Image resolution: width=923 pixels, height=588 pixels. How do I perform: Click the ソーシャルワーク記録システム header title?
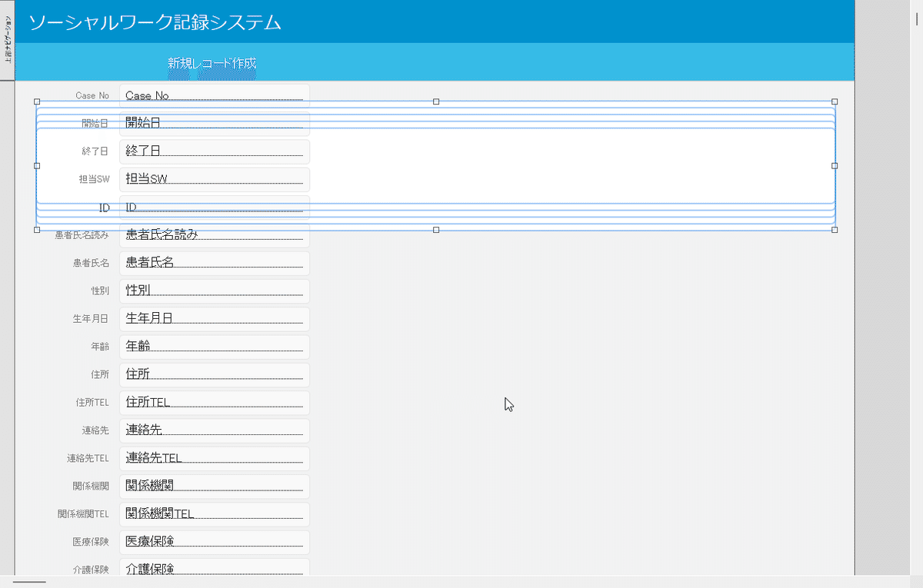pos(155,22)
